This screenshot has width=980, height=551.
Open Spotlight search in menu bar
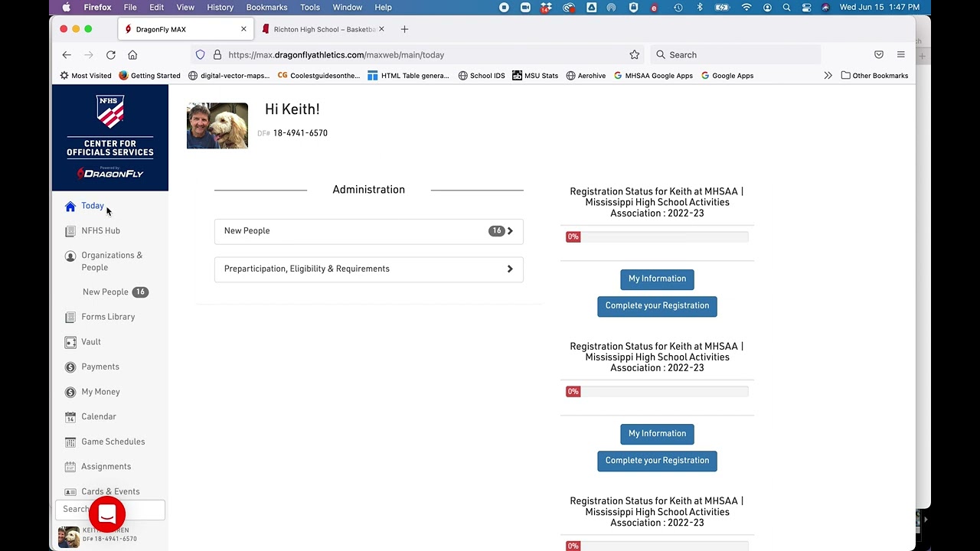pos(786,8)
